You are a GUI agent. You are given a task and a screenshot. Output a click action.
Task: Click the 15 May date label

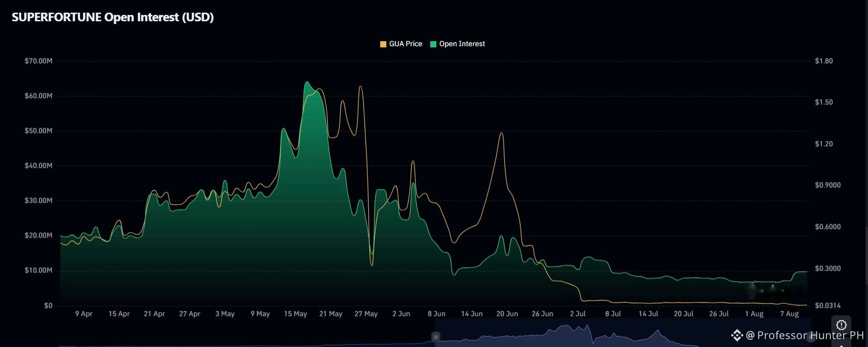296,314
